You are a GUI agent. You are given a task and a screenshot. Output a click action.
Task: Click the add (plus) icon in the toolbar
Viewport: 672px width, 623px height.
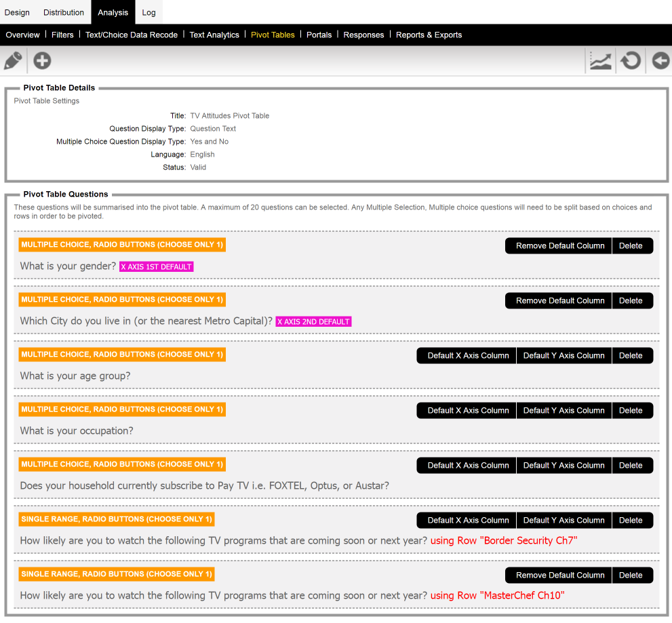pyautogui.click(x=41, y=60)
